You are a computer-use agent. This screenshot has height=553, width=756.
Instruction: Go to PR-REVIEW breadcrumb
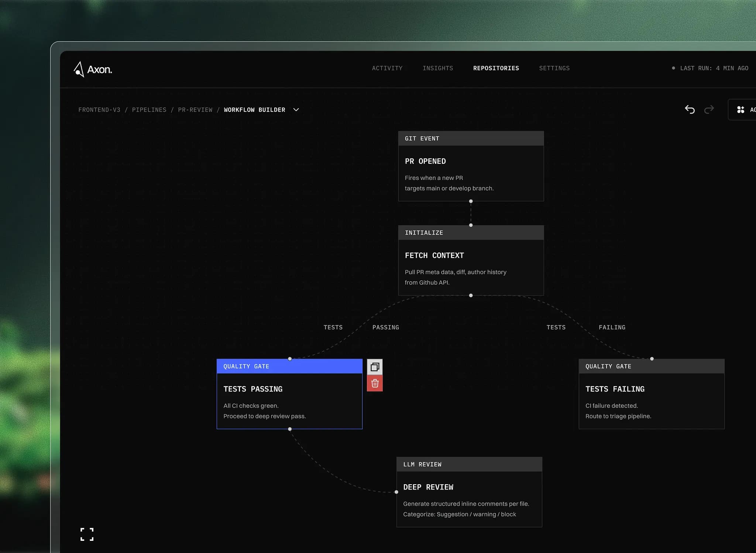point(195,110)
